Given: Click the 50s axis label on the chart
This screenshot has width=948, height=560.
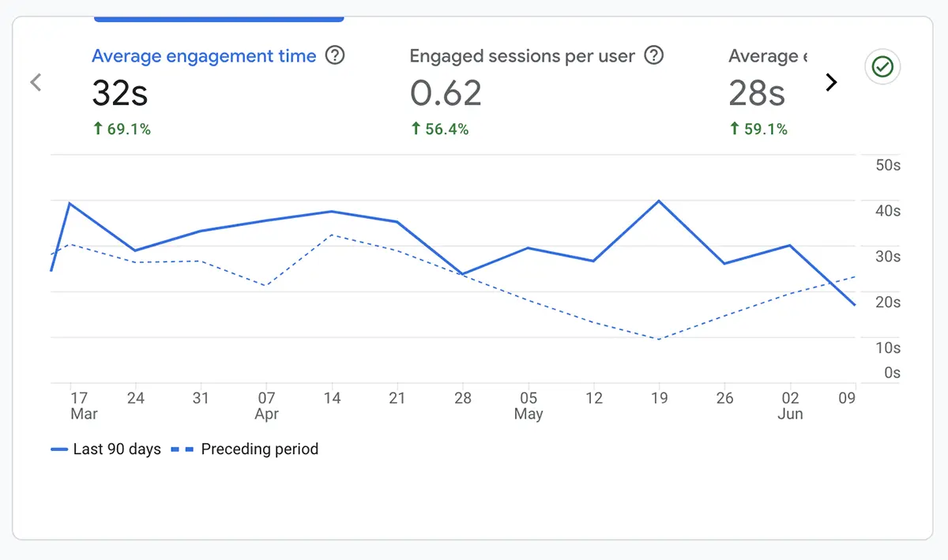Looking at the screenshot, I should click(x=886, y=165).
